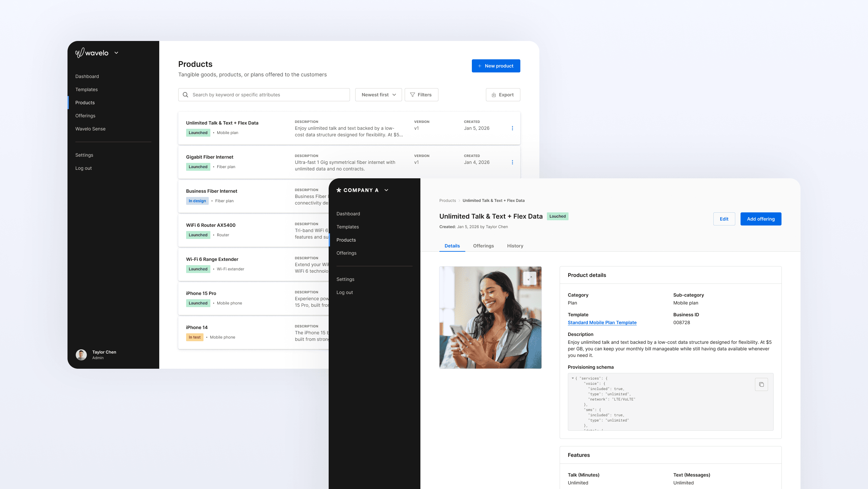Open the Newest first sort dropdown
Image resolution: width=868 pixels, height=489 pixels.
click(x=378, y=95)
